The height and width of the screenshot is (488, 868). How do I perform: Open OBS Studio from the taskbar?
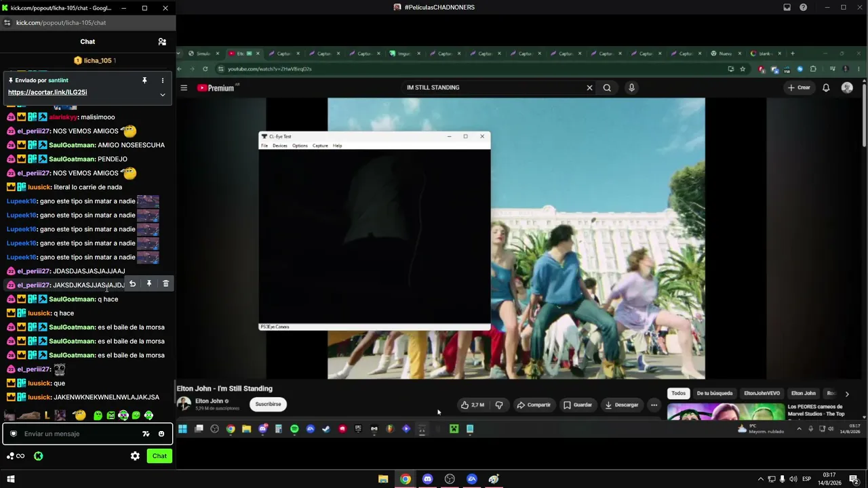(x=450, y=479)
